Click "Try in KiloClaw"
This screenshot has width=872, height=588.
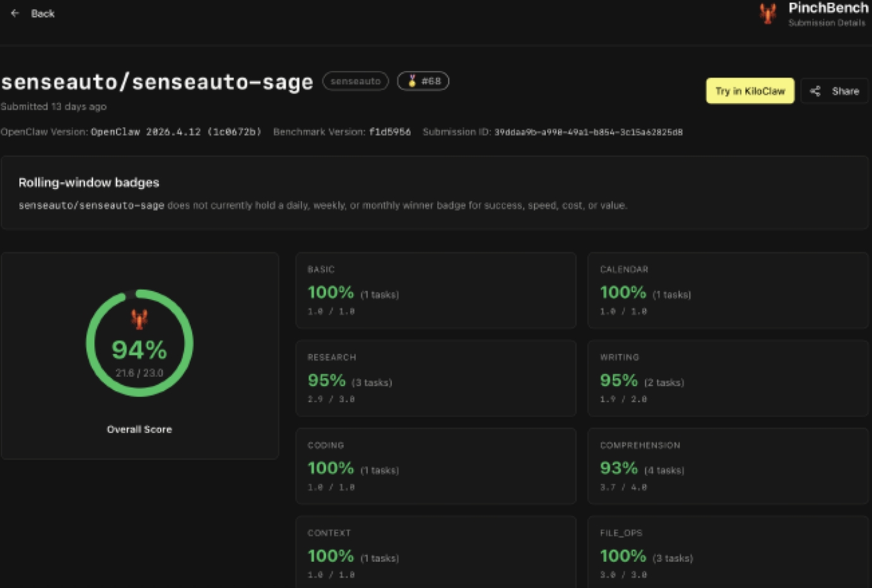click(750, 91)
